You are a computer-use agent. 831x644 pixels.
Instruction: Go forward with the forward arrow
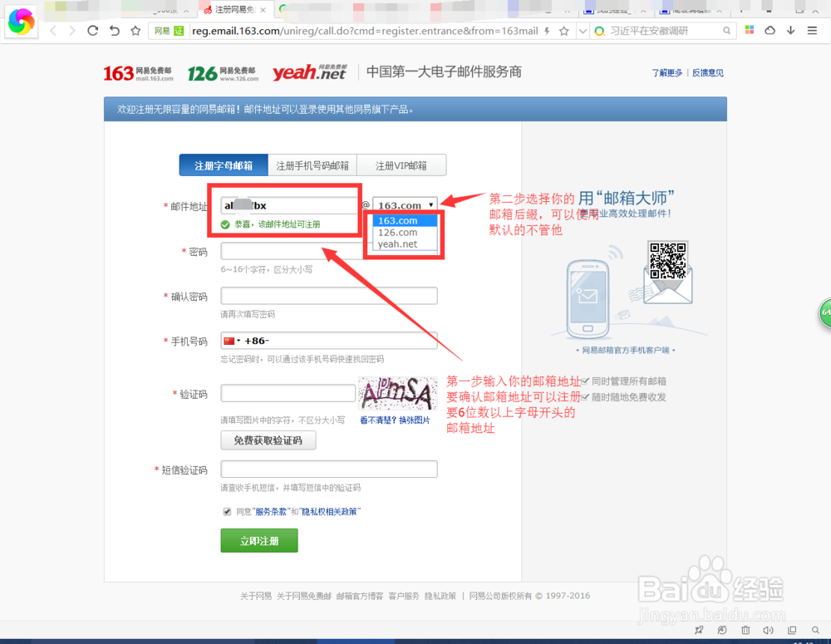72,31
